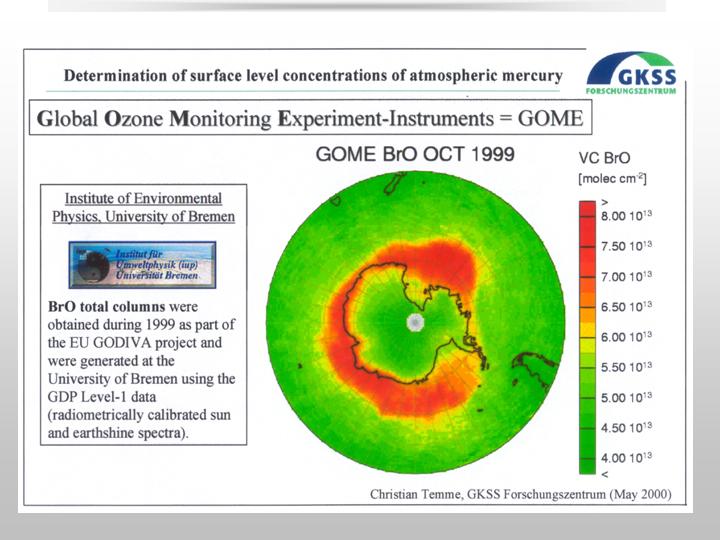The image size is (720, 540).
Task: Click the legend title 'VC BrO'
Action: (x=604, y=158)
